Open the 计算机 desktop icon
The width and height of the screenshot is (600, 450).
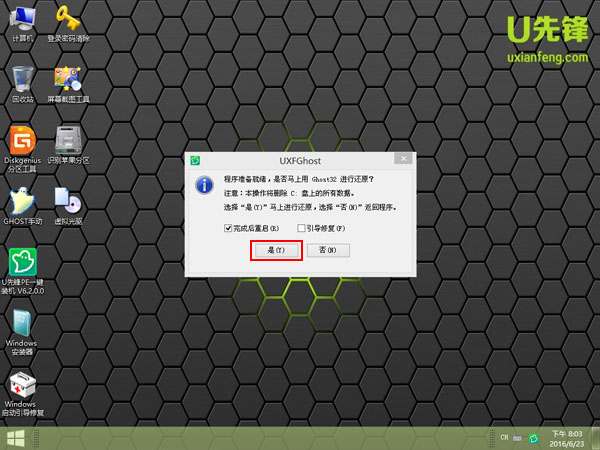coord(23,23)
